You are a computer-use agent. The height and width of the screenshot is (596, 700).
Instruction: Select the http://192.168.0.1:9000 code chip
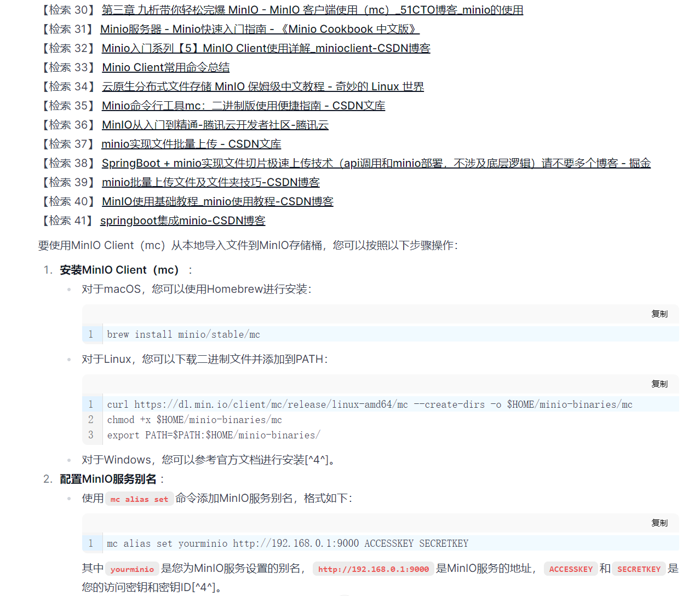[x=373, y=569]
